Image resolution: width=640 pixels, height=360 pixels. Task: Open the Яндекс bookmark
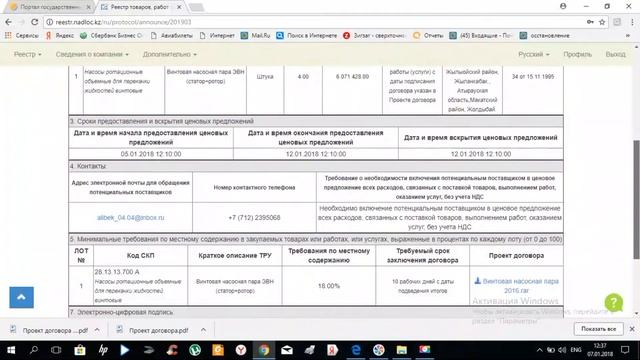tap(60, 36)
